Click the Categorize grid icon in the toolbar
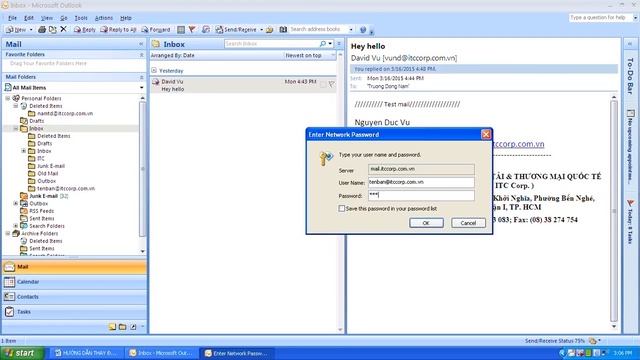This screenshot has height=360, width=640. 181,29
